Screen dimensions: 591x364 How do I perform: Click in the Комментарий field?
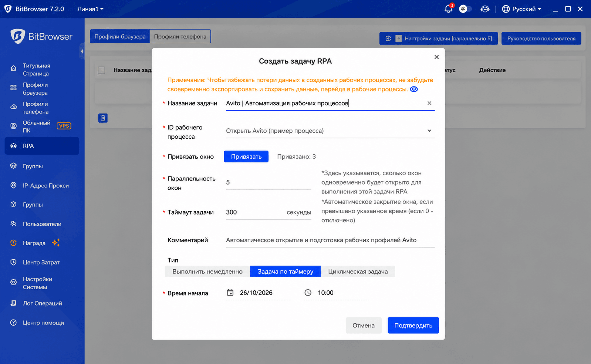coord(330,240)
